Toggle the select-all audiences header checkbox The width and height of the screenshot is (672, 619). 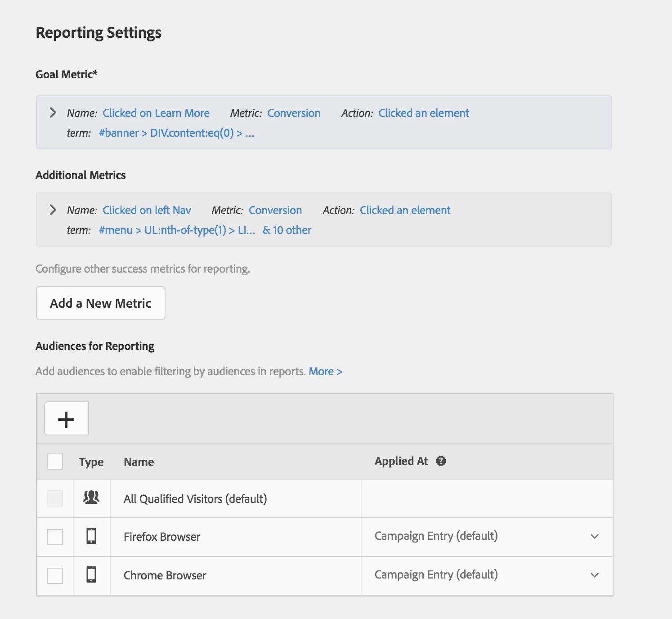pos(55,462)
